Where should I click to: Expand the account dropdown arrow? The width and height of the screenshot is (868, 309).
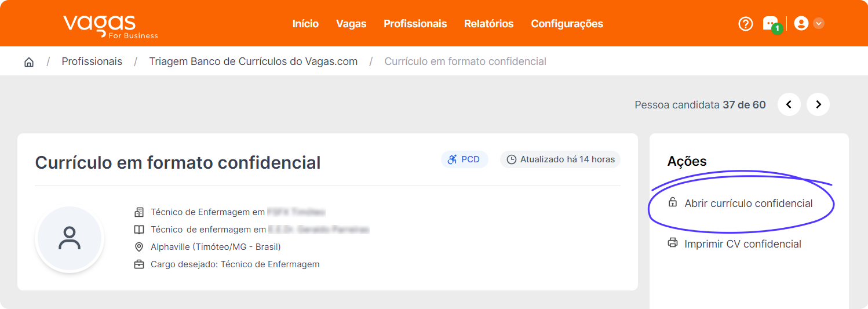click(x=819, y=24)
